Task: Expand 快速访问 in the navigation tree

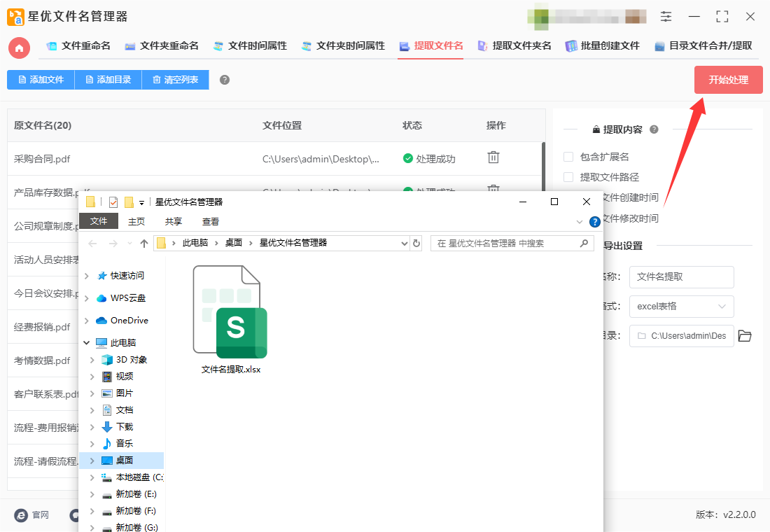Action: (87, 276)
